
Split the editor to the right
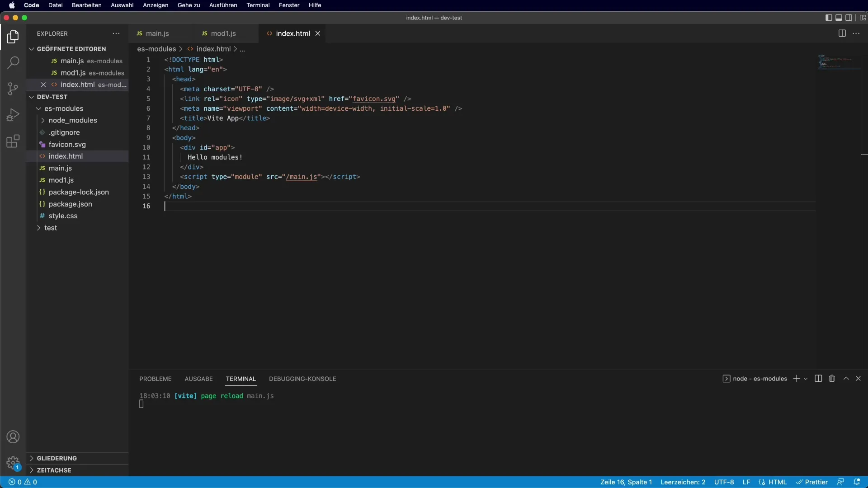(842, 33)
